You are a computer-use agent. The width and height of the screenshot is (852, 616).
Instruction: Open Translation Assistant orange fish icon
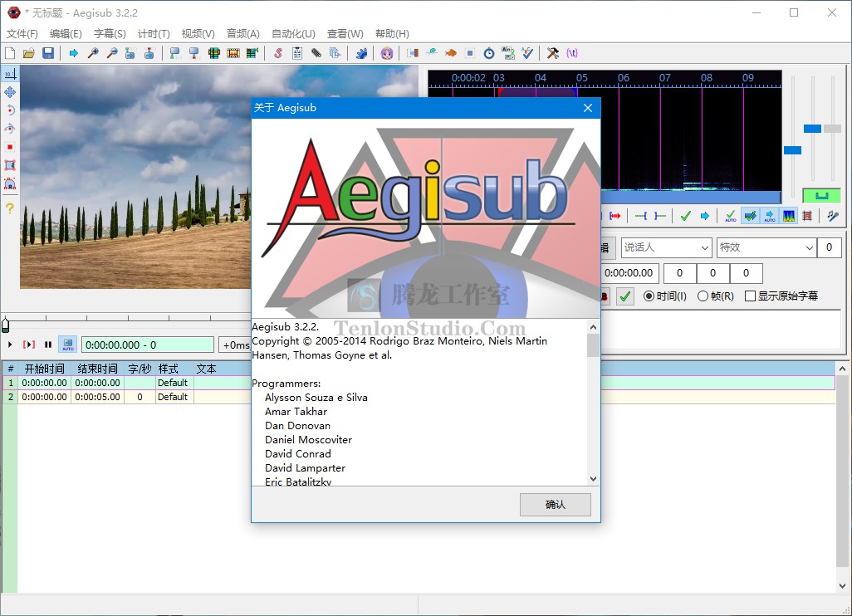point(450,52)
